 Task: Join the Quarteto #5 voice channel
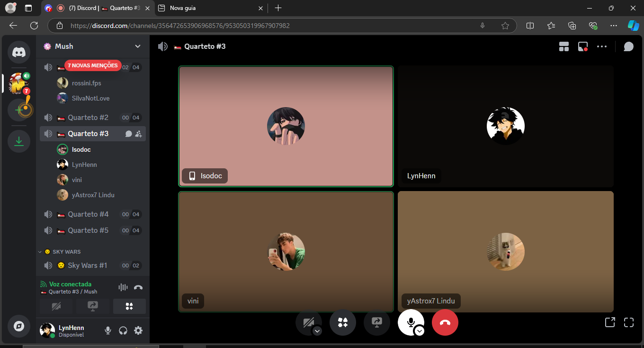93,230
